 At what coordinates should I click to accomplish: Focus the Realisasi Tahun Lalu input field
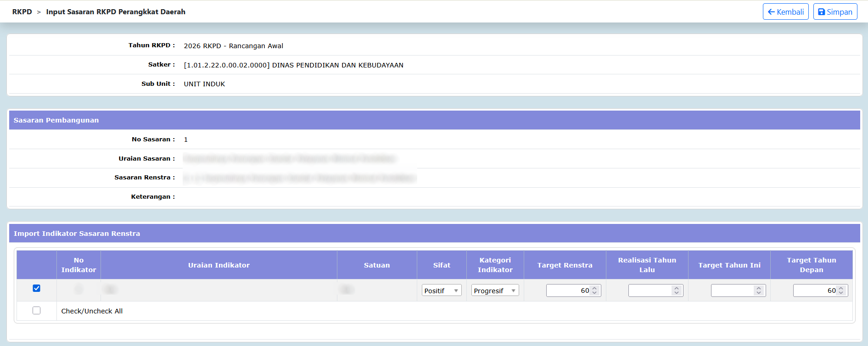click(x=650, y=290)
